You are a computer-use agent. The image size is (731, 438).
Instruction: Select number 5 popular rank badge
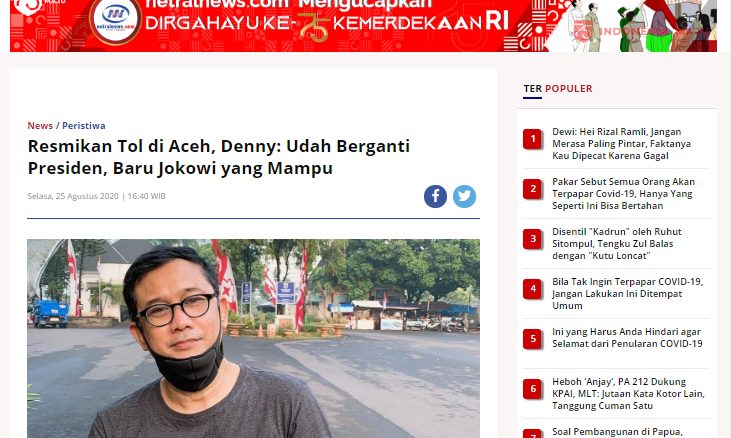coord(533,339)
